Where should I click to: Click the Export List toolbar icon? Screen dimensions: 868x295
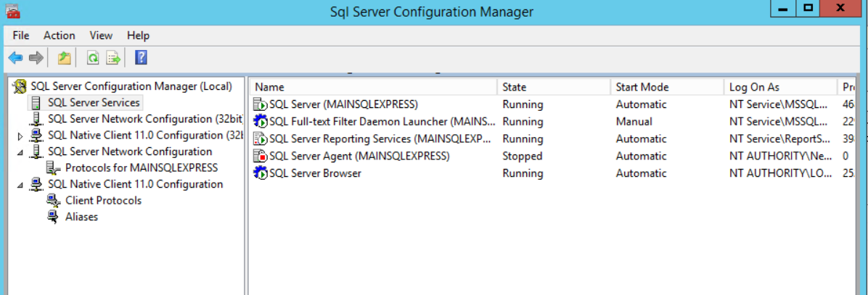pyautogui.click(x=113, y=58)
